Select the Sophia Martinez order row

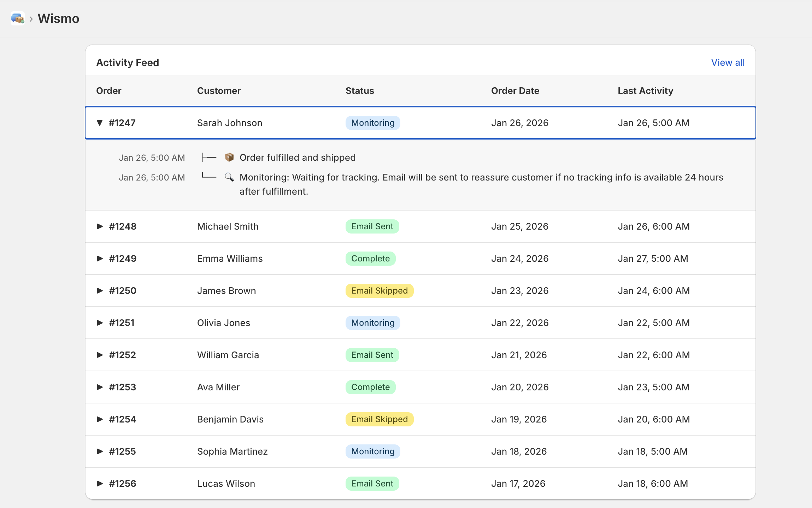pyautogui.click(x=232, y=451)
